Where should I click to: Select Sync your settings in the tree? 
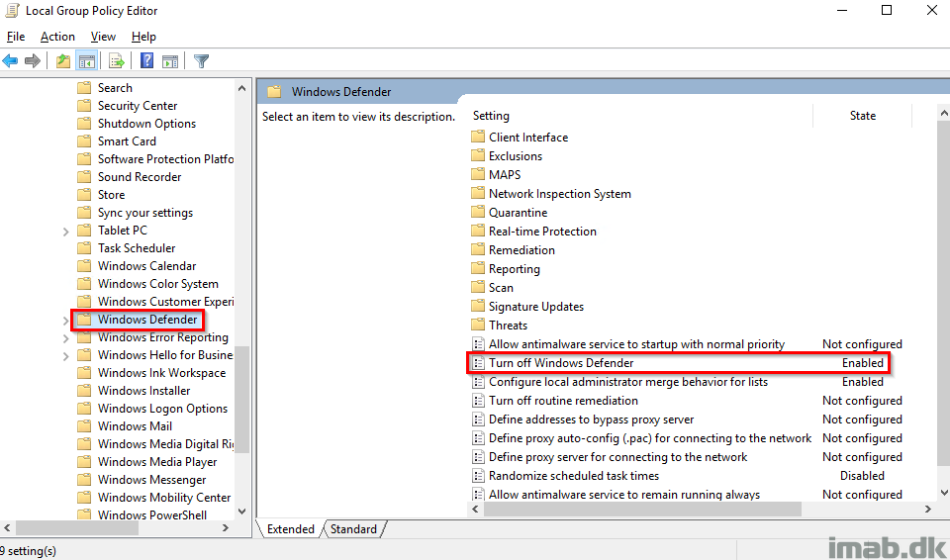click(x=145, y=213)
